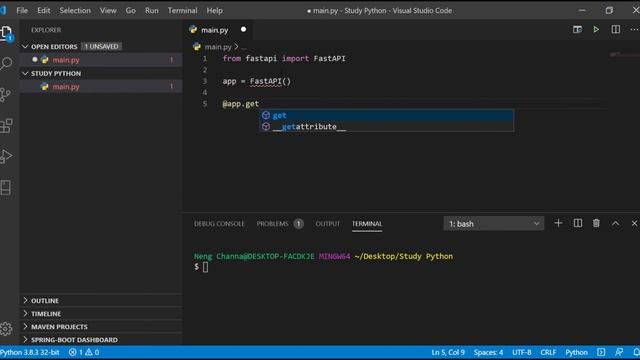Open the Search view in activity bar

pyautogui.click(x=7, y=63)
